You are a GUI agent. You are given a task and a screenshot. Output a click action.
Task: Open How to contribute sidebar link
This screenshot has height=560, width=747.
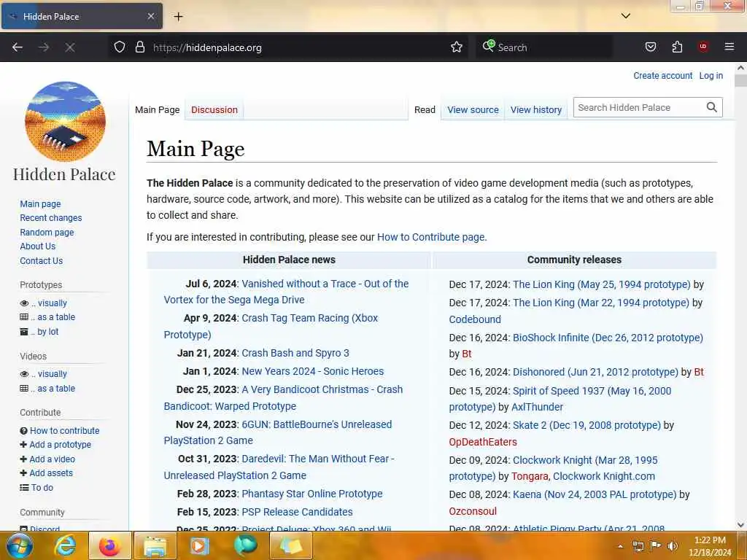click(65, 430)
